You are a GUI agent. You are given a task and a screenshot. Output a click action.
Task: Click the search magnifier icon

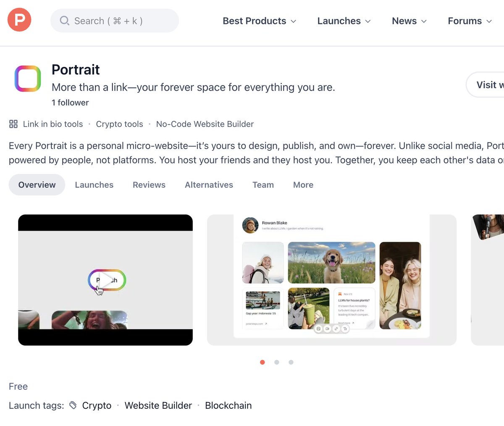click(x=64, y=21)
